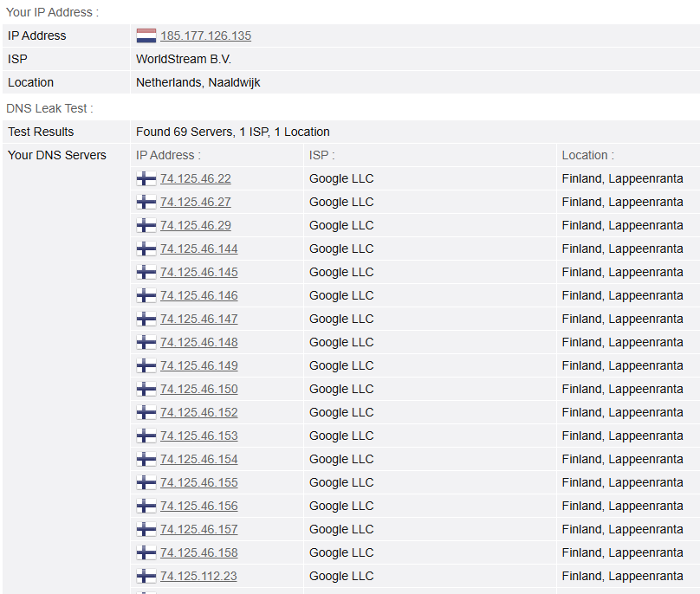Open the 74.125.46.154 server link
The height and width of the screenshot is (594, 700).
[199, 459]
